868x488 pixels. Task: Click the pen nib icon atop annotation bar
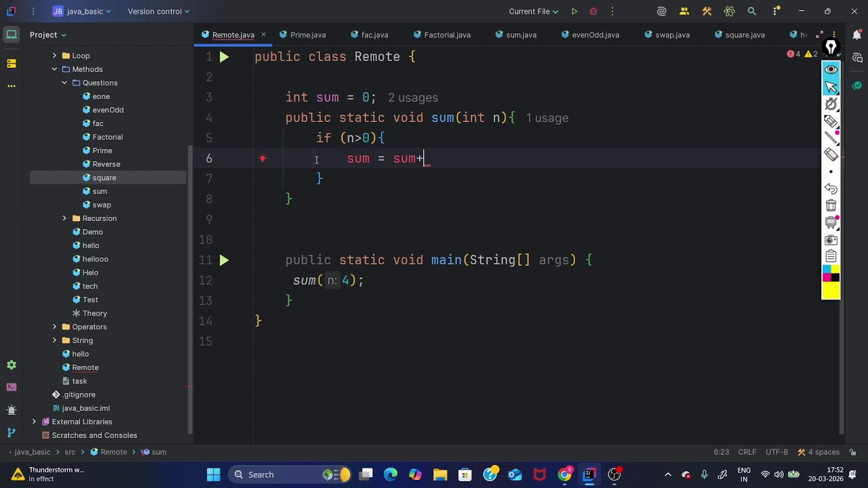(831, 48)
